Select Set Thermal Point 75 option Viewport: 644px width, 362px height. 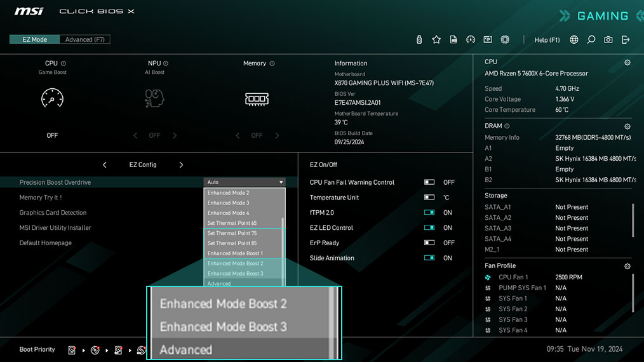pyautogui.click(x=232, y=233)
